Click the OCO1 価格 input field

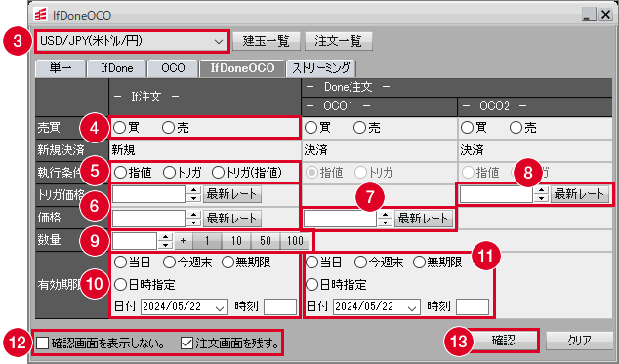click(341, 219)
